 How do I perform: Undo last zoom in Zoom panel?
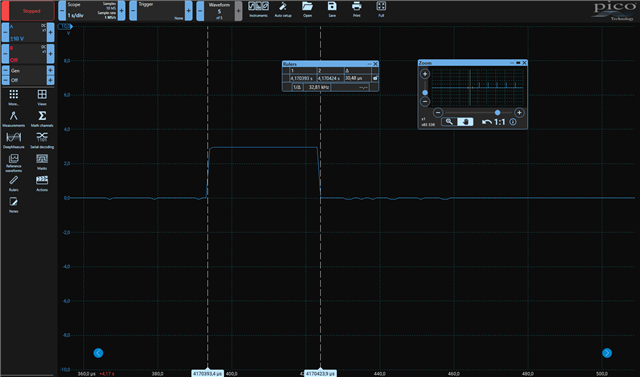[487, 122]
